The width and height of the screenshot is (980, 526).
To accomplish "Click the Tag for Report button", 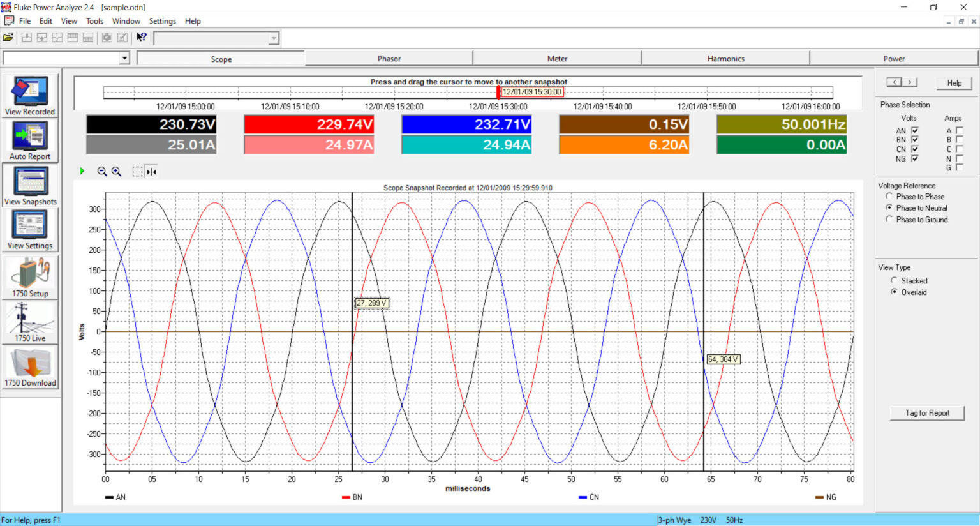I will [926, 413].
